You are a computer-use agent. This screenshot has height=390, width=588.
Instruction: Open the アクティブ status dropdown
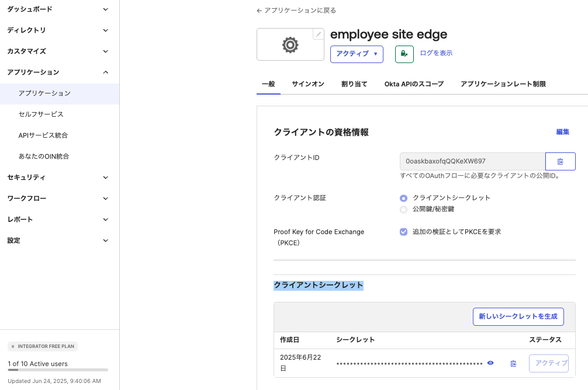[x=357, y=54]
